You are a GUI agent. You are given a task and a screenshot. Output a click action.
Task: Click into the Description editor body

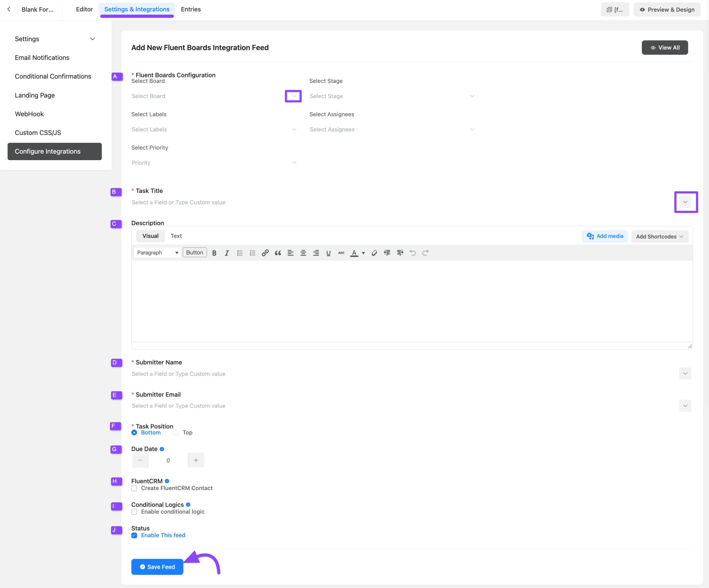pyautogui.click(x=412, y=301)
